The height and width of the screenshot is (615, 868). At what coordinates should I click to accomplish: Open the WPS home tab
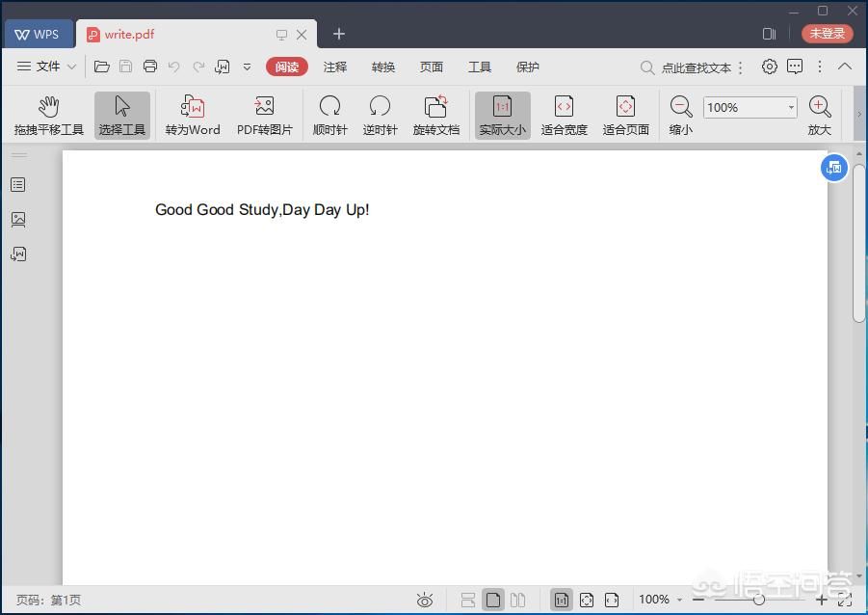click(x=39, y=35)
